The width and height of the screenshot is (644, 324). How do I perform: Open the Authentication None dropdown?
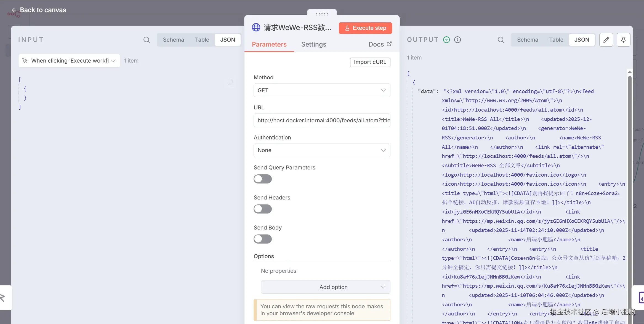(x=321, y=150)
